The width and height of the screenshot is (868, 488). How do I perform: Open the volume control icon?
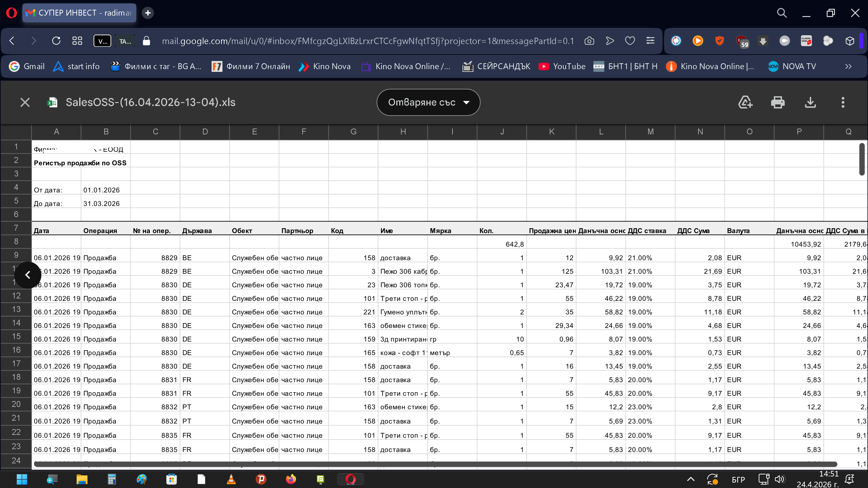pos(780,479)
